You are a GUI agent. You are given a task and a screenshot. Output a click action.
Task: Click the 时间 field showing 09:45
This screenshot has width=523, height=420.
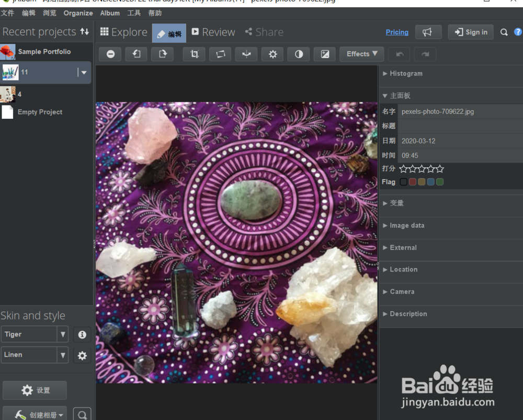coord(460,156)
